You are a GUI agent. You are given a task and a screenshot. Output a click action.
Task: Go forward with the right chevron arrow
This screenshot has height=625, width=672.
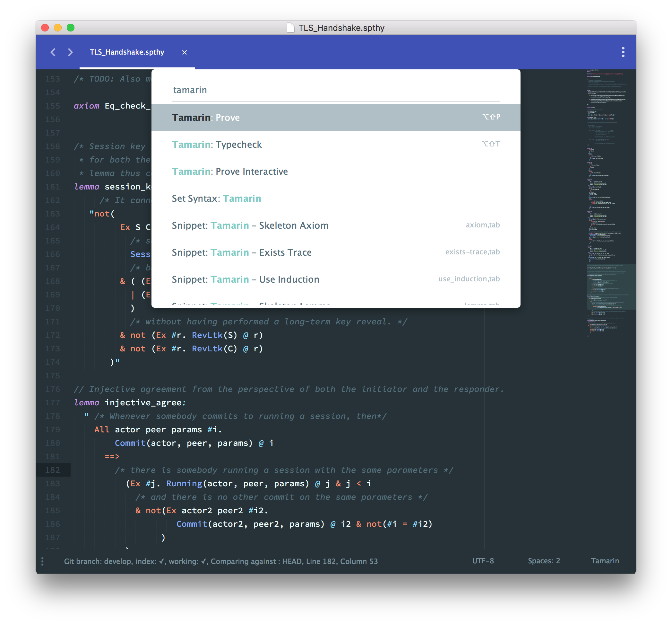pos(70,52)
